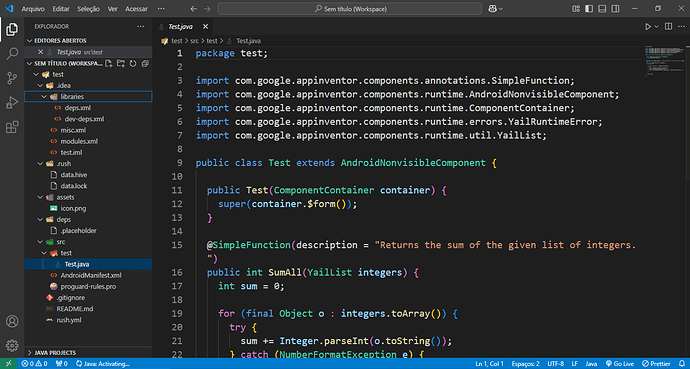The image size is (690, 369).
Task: Go forward with the right arrow
Action: click(207, 9)
